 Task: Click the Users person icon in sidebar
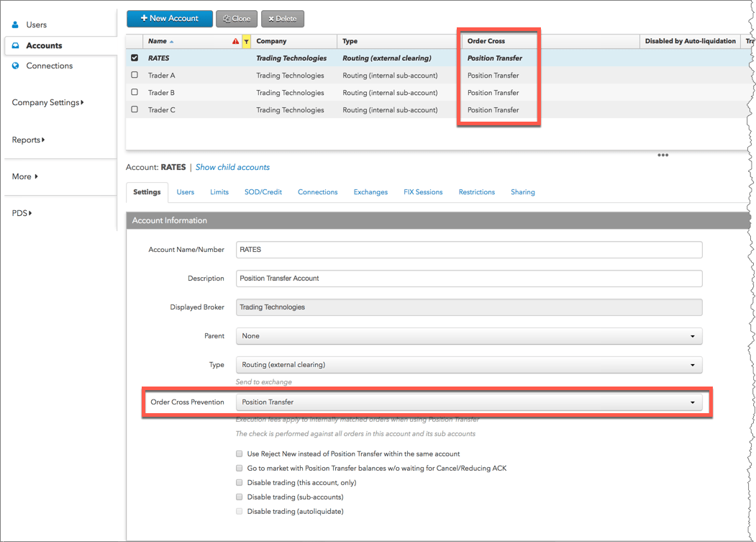coord(15,24)
